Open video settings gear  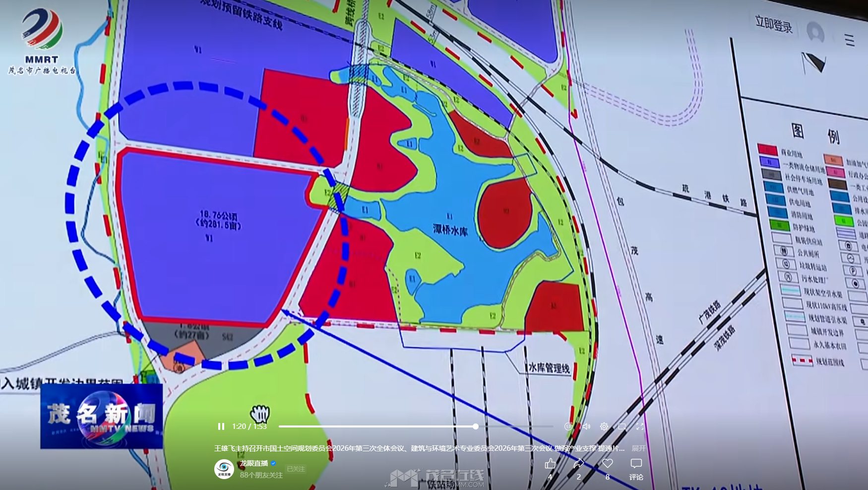click(x=604, y=426)
